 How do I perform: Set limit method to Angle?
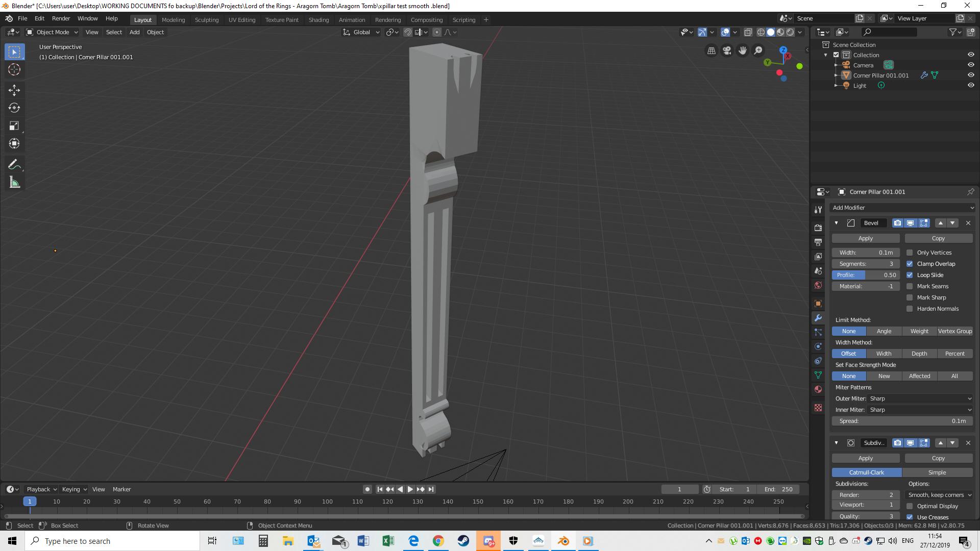click(884, 331)
